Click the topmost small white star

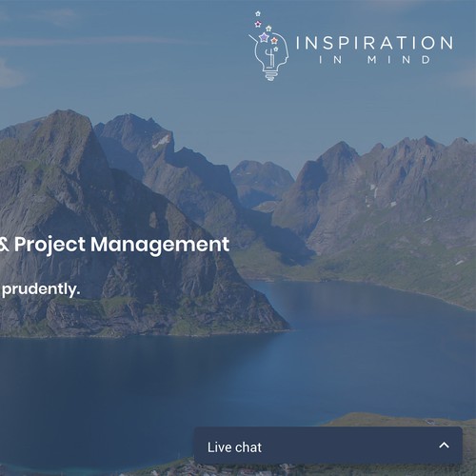258,13
